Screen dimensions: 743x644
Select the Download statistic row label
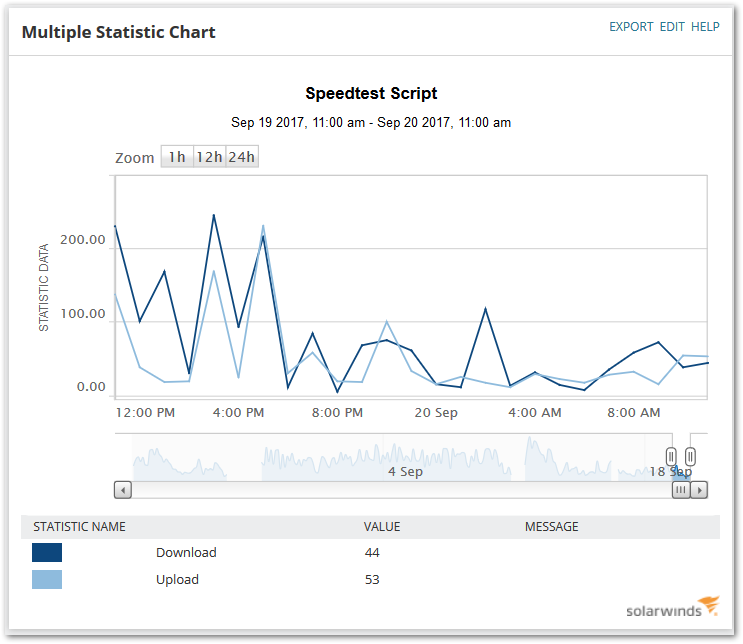186,553
